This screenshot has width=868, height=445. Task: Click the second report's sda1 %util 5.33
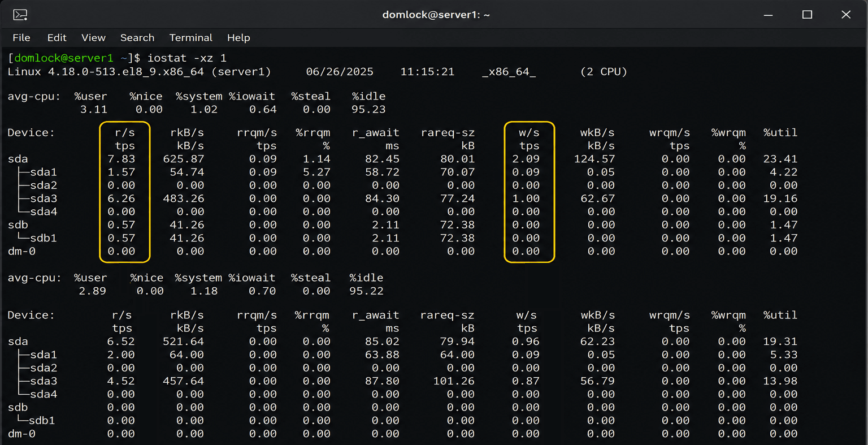tap(784, 355)
